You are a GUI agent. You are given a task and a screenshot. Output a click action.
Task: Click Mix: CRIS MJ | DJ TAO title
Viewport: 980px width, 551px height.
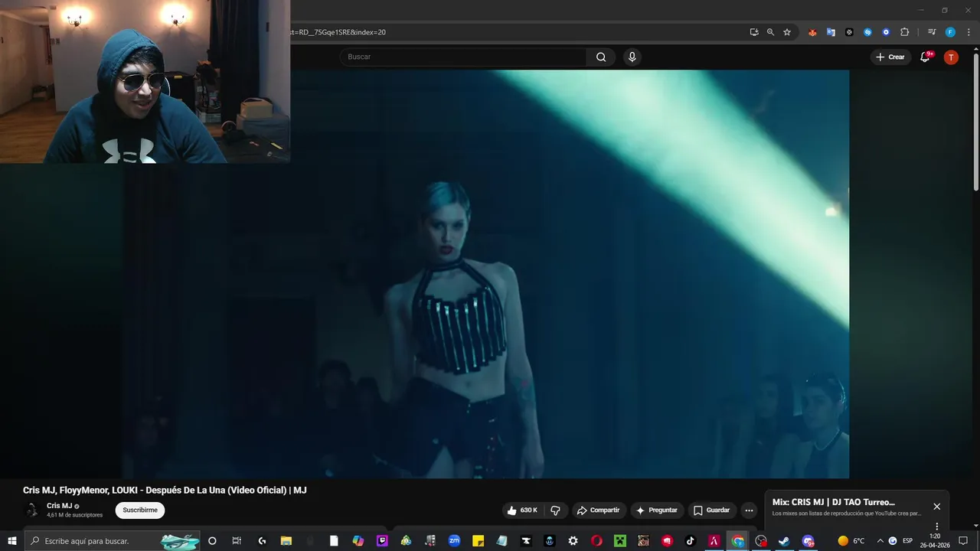833,503
